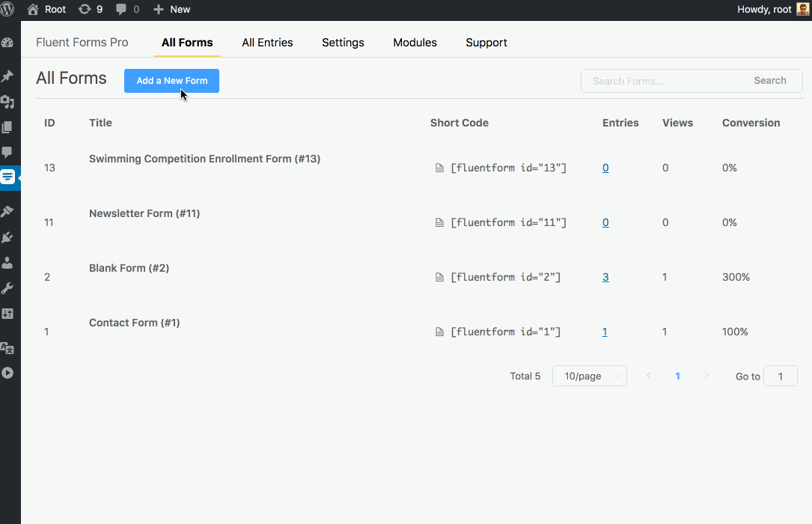Switch to the All Entries tab

(x=267, y=43)
